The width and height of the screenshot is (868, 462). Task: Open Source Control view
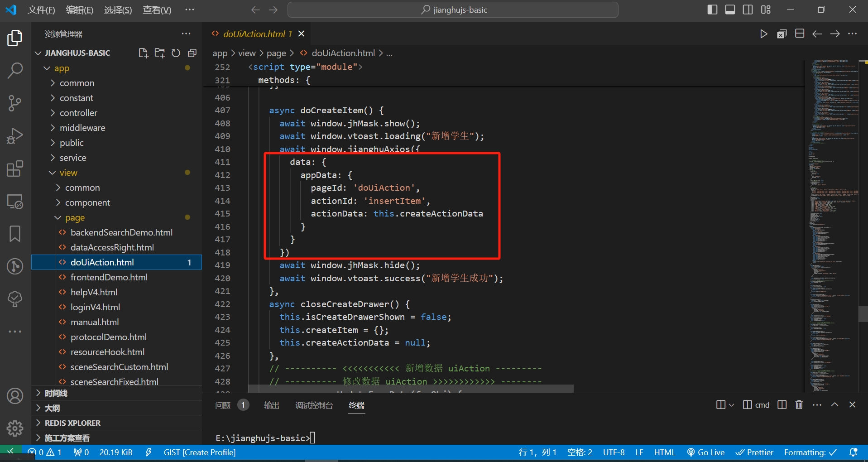[x=15, y=103]
